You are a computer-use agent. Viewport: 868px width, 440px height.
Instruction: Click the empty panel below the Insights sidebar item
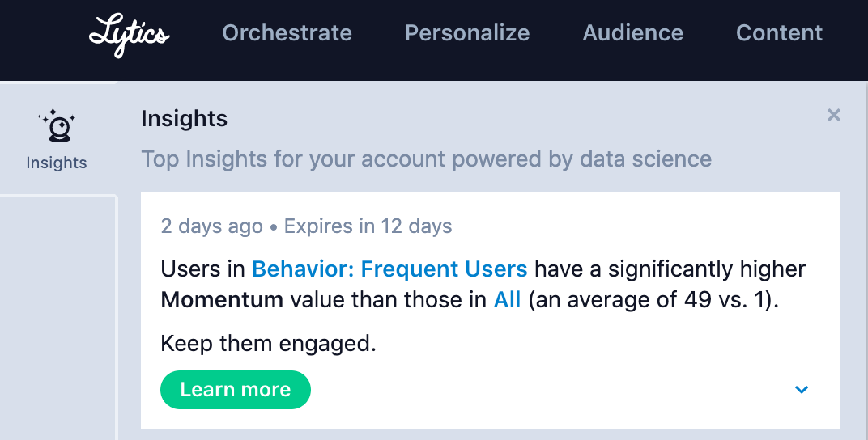click(58, 315)
